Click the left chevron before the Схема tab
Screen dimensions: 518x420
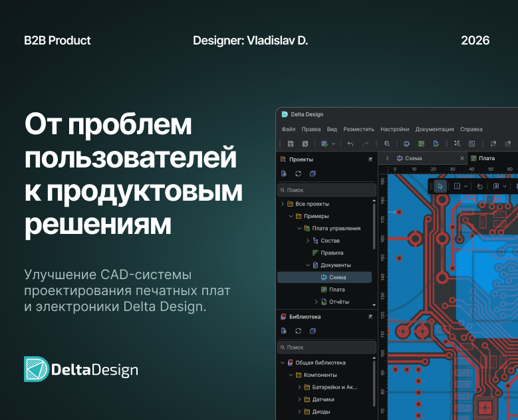[x=388, y=158]
